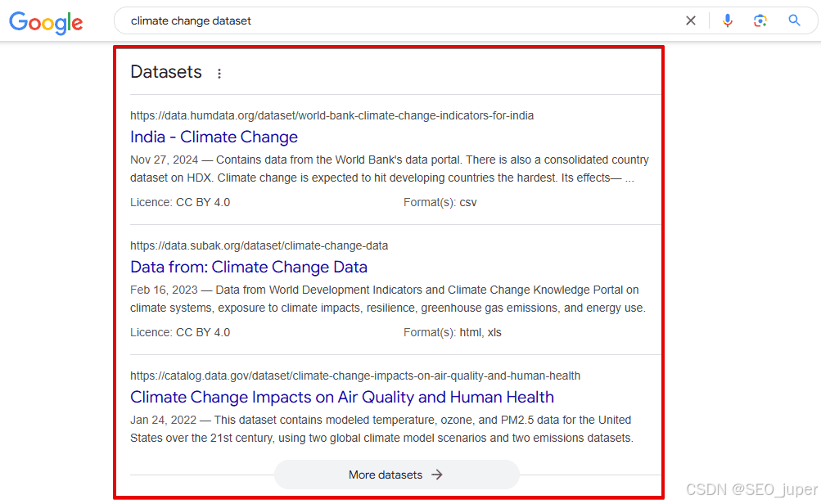821x504 pixels.
Task: Open the three-dot menu next to Datasets
Action: coord(219,74)
